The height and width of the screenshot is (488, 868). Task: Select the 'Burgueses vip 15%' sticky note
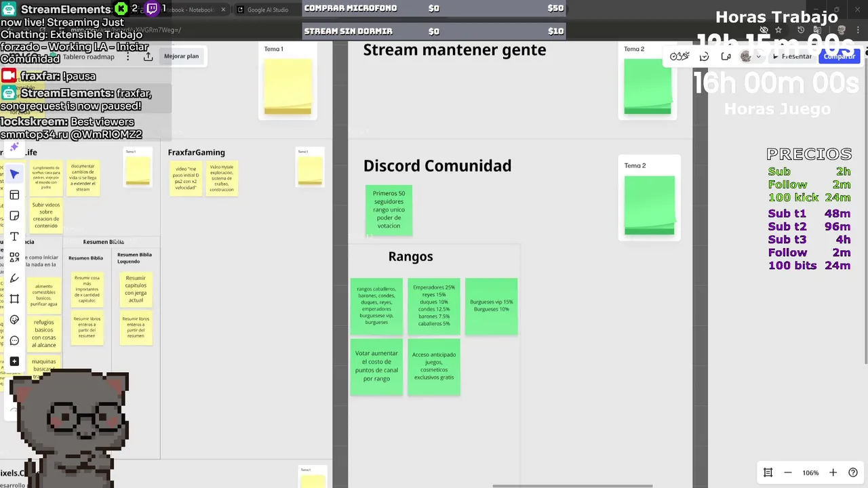[492, 306]
